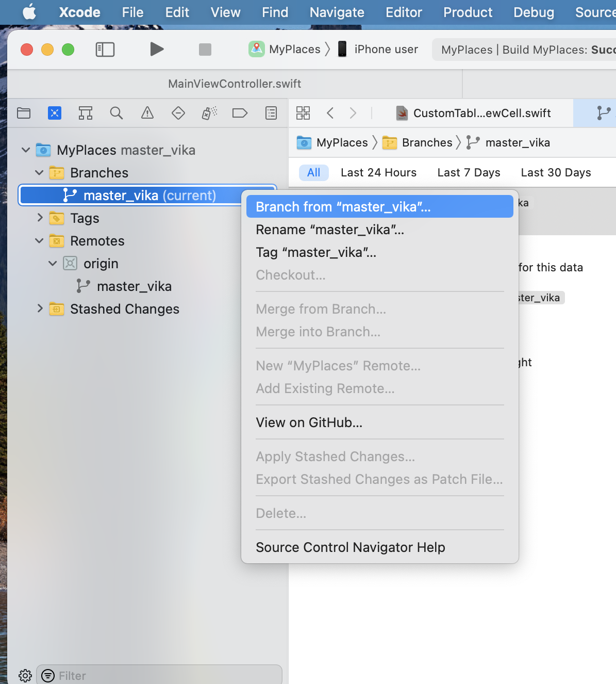The width and height of the screenshot is (616, 684).
Task: Open the Project navigator folder icon
Action: (24, 113)
